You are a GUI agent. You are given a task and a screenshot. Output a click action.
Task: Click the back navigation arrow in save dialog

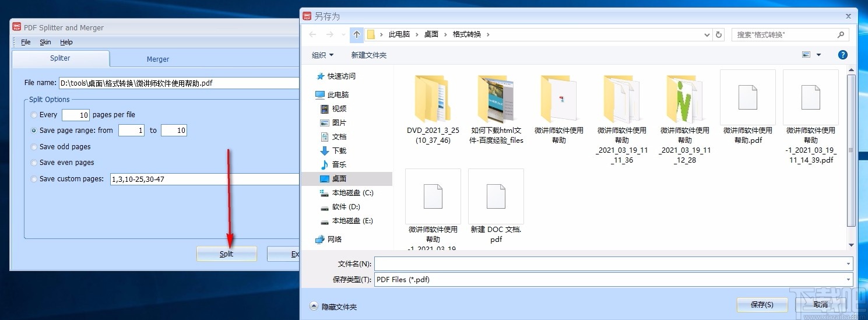click(x=312, y=34)
